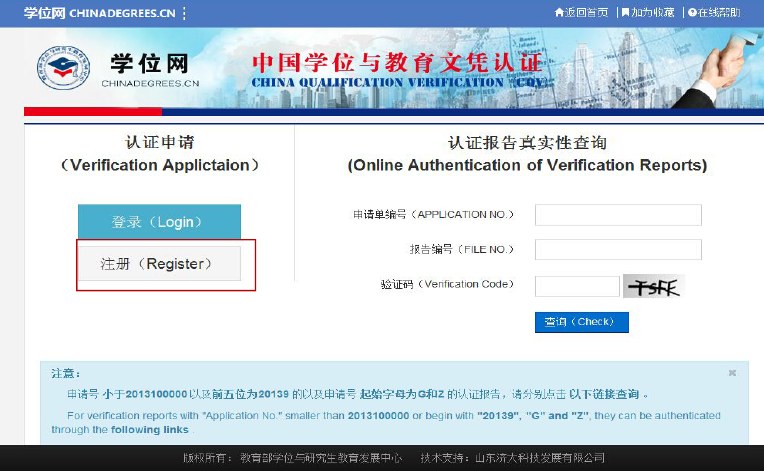The image size is (764, 471).
Task: Click the round 学位网 emblem logo
Action: point(63,68)
